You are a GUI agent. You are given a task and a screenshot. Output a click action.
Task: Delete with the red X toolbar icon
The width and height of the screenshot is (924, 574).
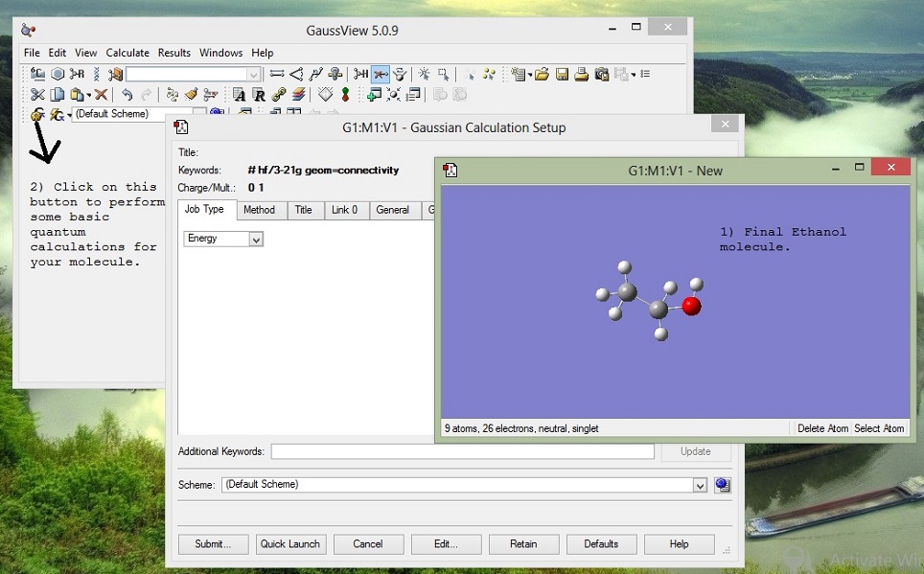pyautogui.click(x=101, y=94)
